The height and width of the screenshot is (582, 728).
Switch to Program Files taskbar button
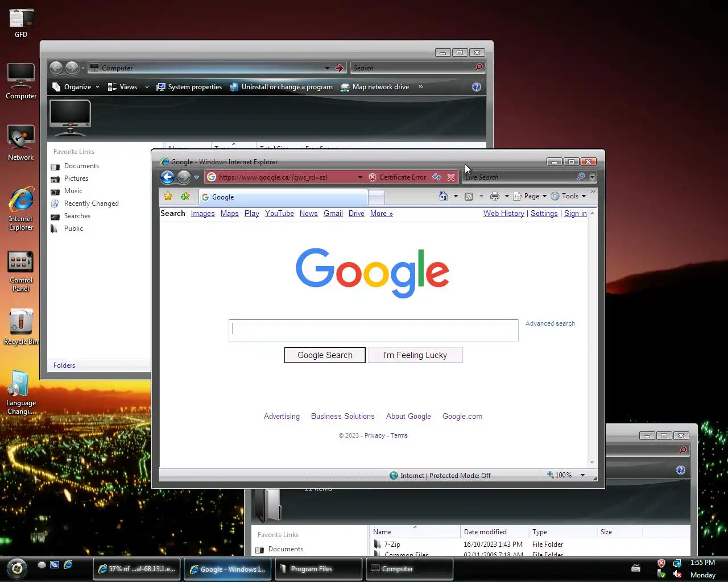[319, 569]
